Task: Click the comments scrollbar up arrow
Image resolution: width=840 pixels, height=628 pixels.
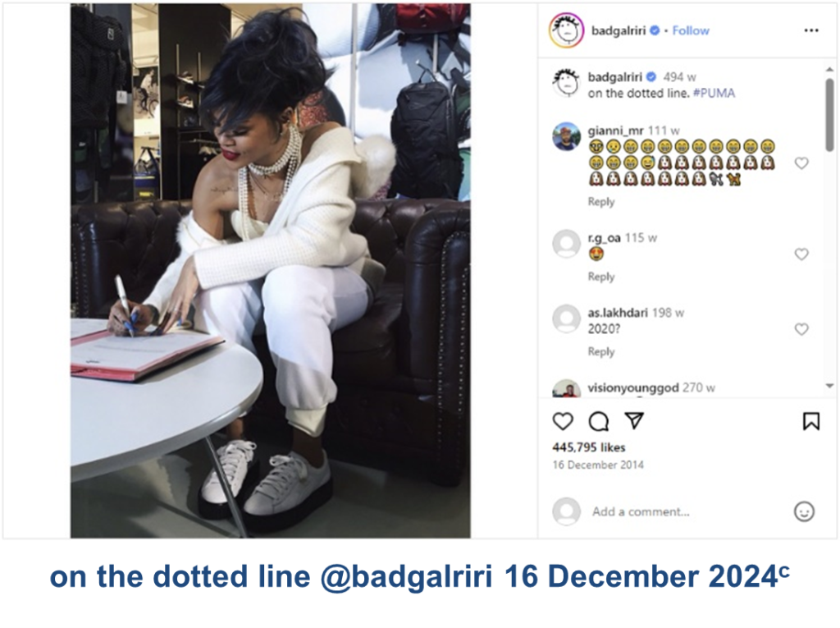Action: (x=829, y=70)
